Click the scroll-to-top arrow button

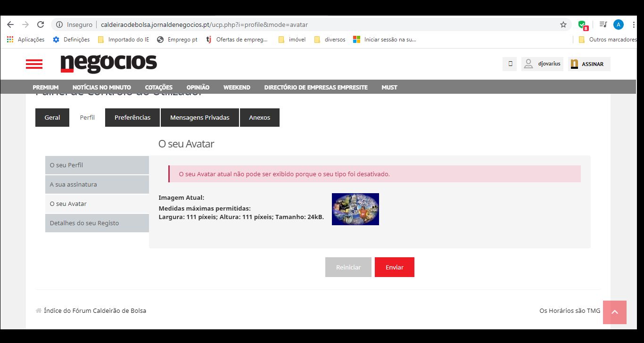pyautogui.click(x=615, y=312)
